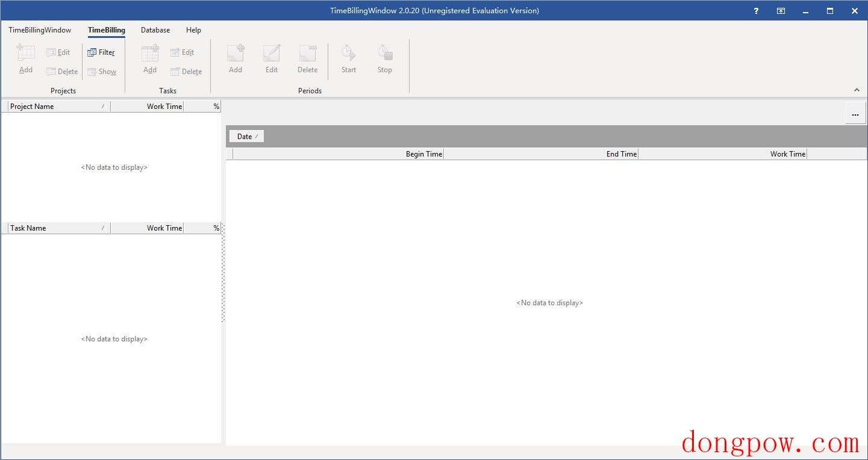Sort tasks by Work Time column
The height and width of the screenshot is (460, 868).
(147, 228)
